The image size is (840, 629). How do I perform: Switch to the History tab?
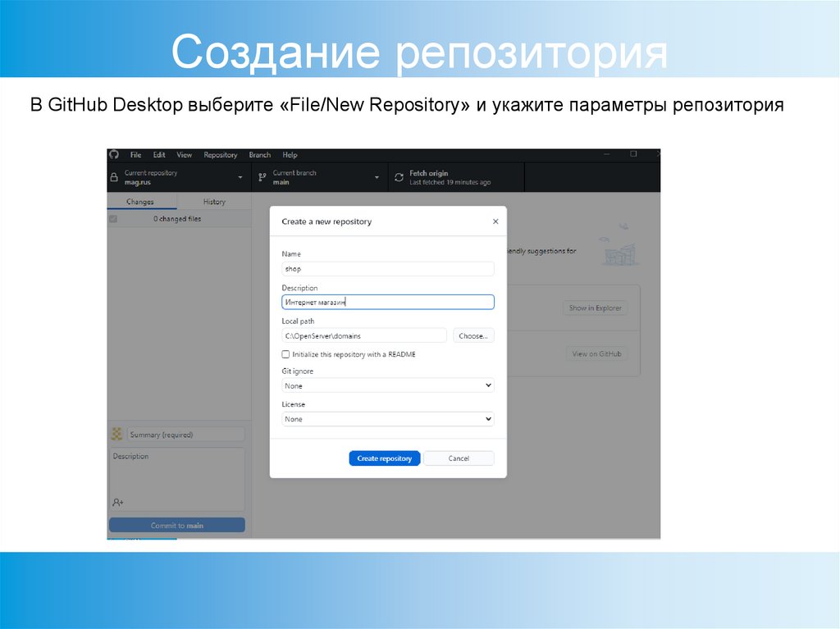(x=214, y=202)
